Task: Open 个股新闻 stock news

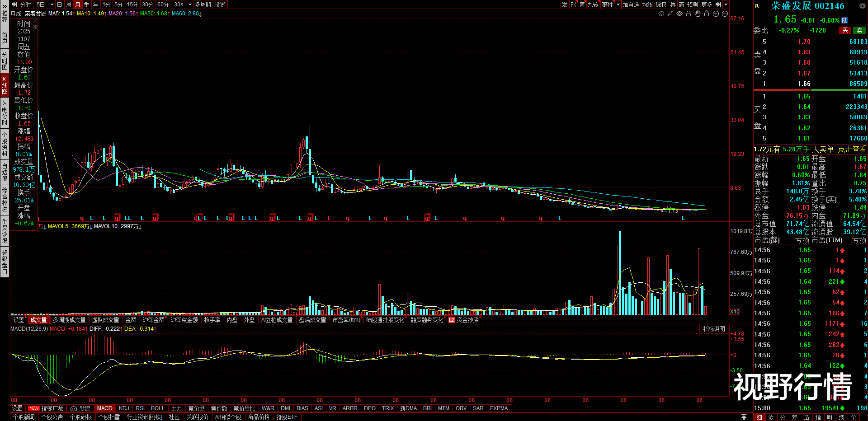Action: point(24,417)
